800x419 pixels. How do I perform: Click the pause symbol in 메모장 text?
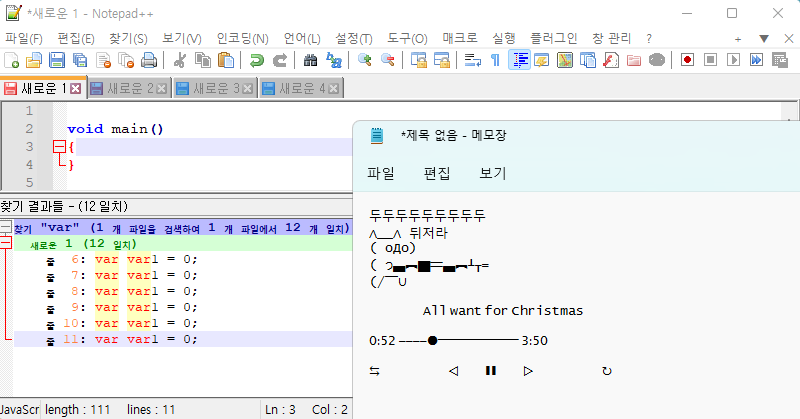(x=490, y=371)
